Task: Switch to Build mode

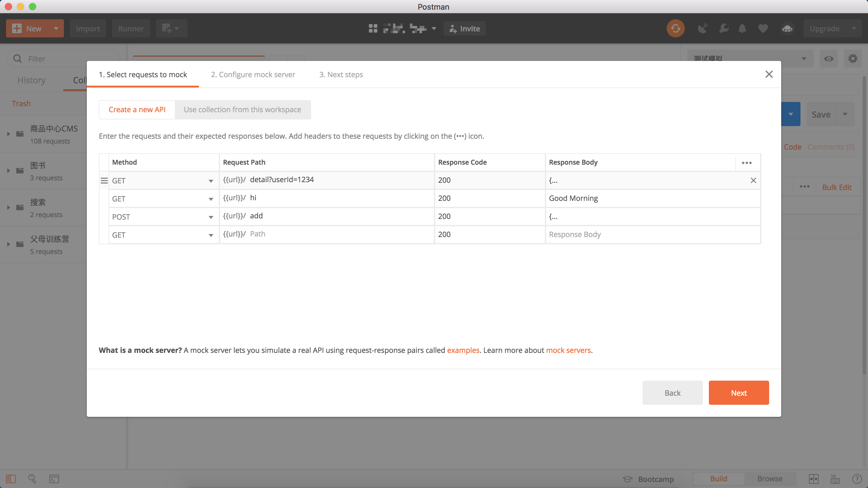Action: click(719, 479)
